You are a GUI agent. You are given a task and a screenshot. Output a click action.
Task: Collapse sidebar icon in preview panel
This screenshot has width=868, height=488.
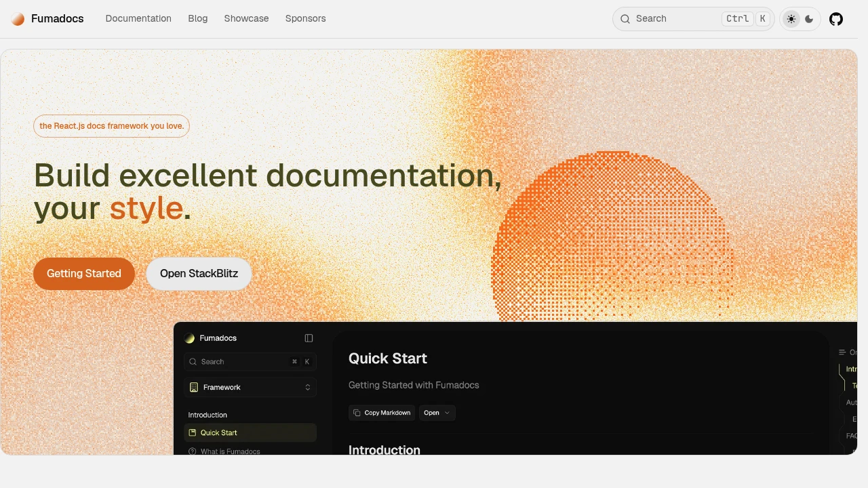[x=309, y=338]
